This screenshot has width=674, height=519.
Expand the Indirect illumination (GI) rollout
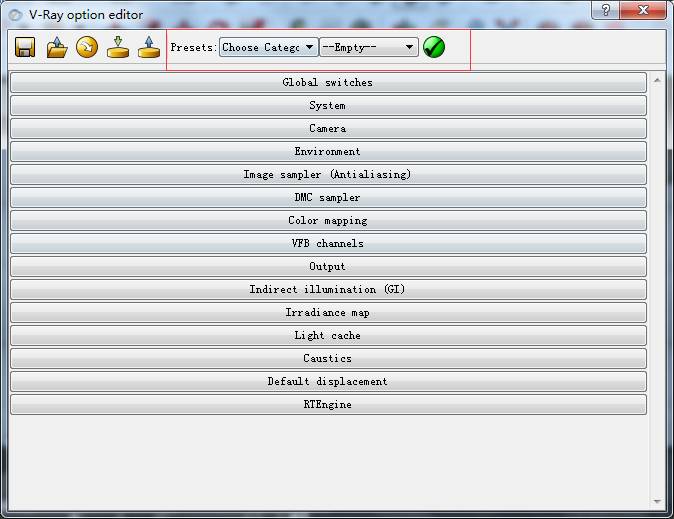328,290
